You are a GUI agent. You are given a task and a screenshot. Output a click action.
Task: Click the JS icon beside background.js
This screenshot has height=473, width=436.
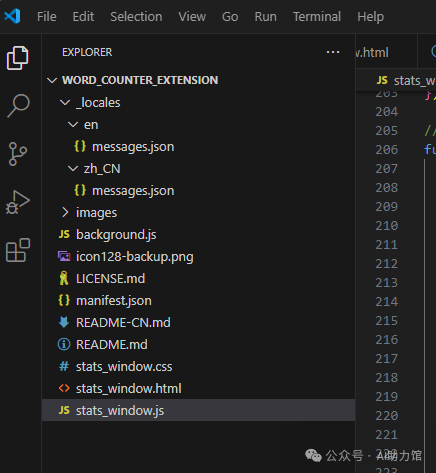(64, 234)
